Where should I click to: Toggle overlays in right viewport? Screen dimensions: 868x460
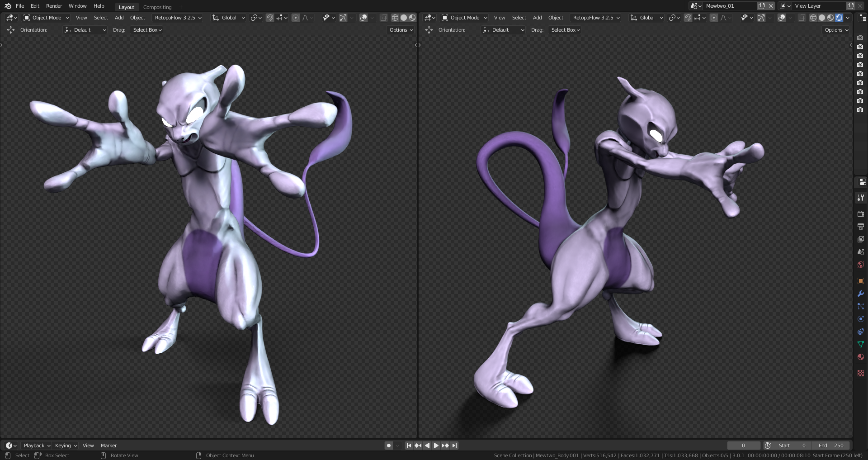[x=781, y=18]
